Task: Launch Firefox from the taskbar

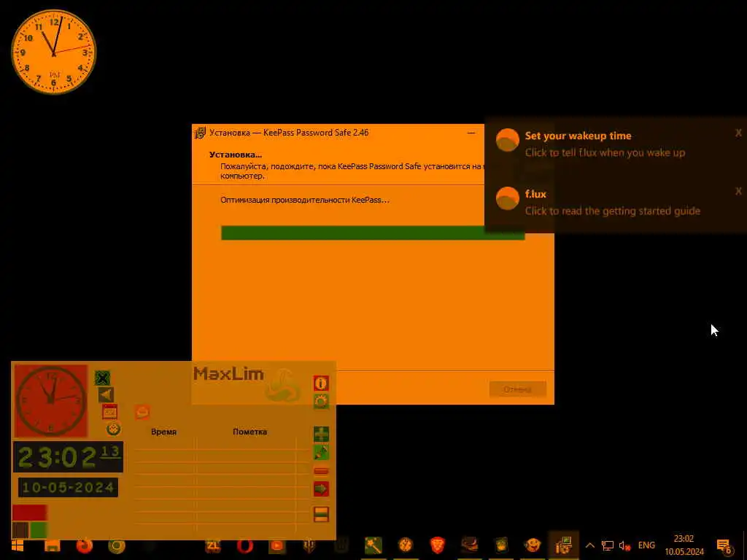Action: pos(85,545)
